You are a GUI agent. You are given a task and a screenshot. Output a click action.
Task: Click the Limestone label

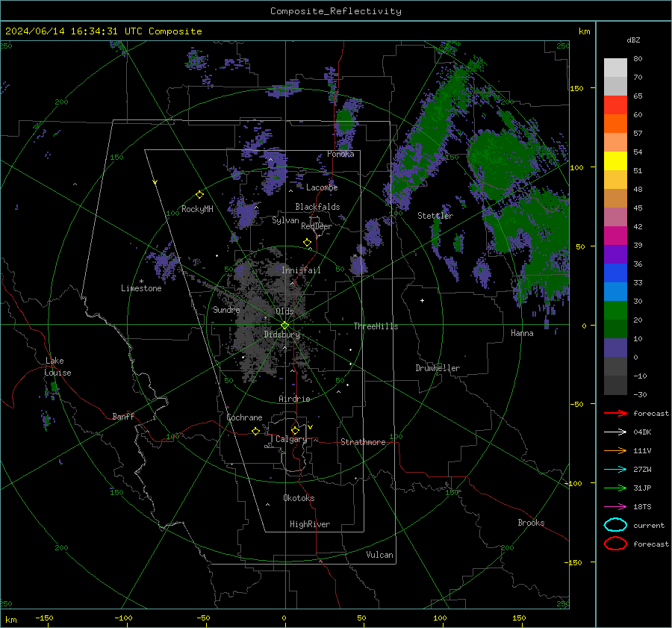click(x=141, y=288)
